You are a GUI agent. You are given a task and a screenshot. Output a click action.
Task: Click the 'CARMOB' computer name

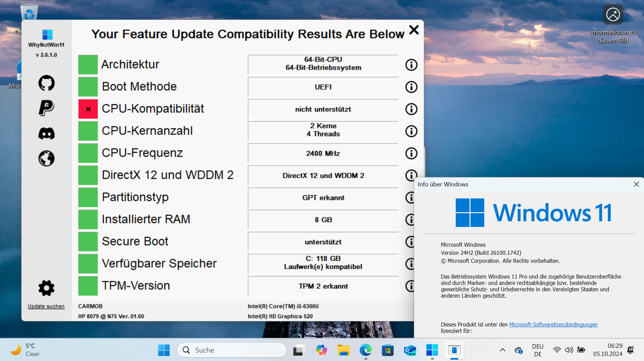click(90, 306)
